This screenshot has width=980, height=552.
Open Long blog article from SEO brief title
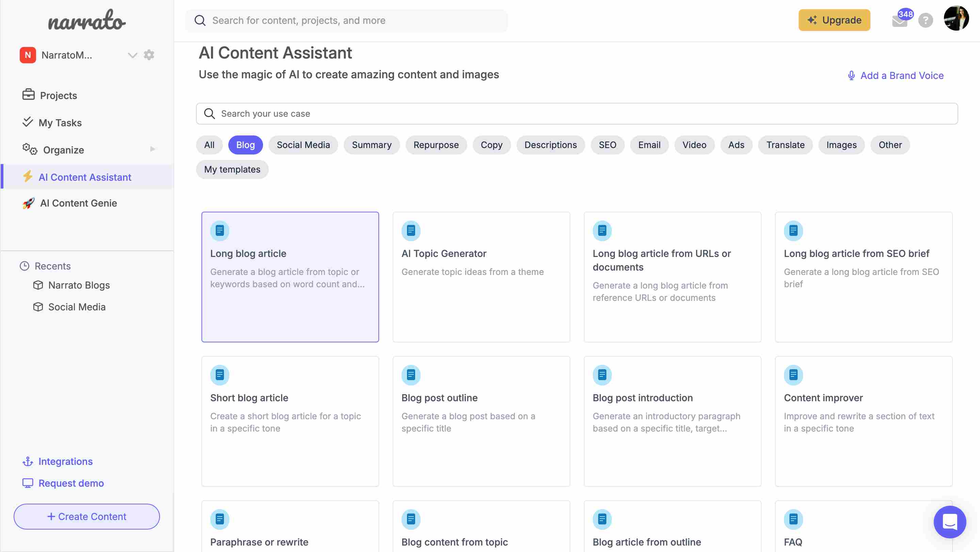pos(856,253)
